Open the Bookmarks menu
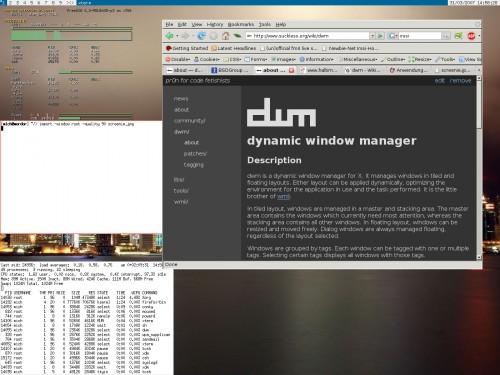 point(241,24)
